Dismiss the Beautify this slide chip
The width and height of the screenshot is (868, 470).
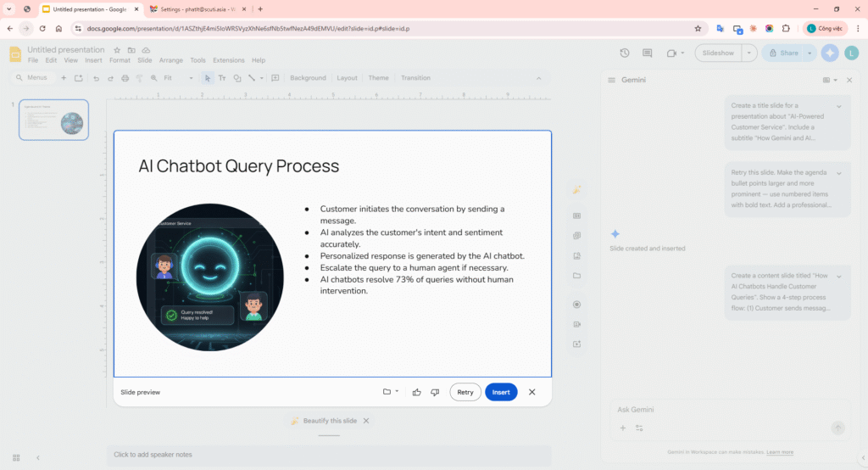point(366,421)
